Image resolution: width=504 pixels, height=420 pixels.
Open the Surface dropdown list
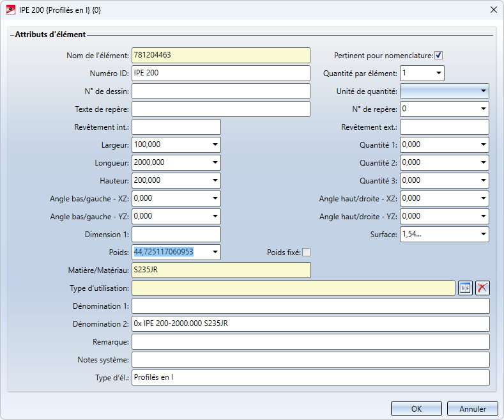483,235
